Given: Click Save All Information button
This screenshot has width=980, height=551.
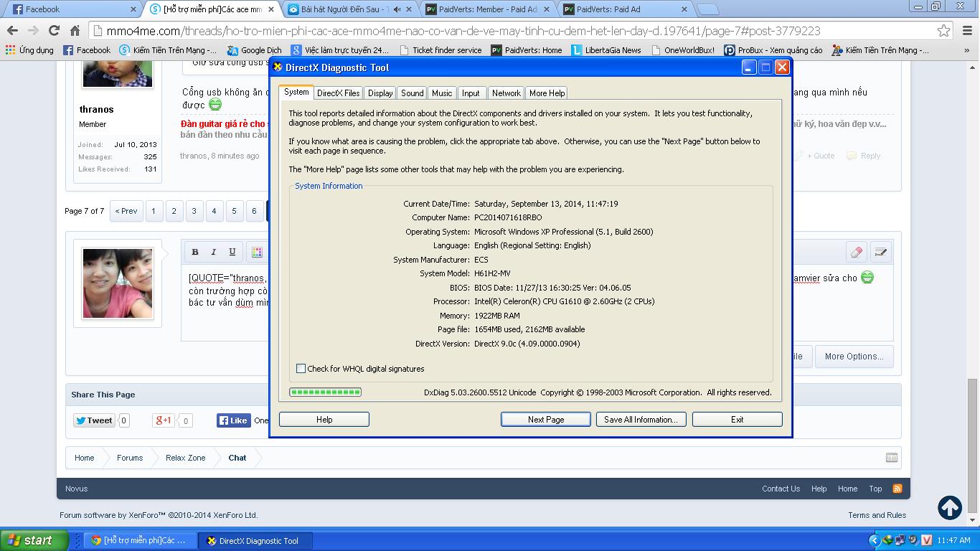Looking at the screenshot, I should (x=641, y=420).
